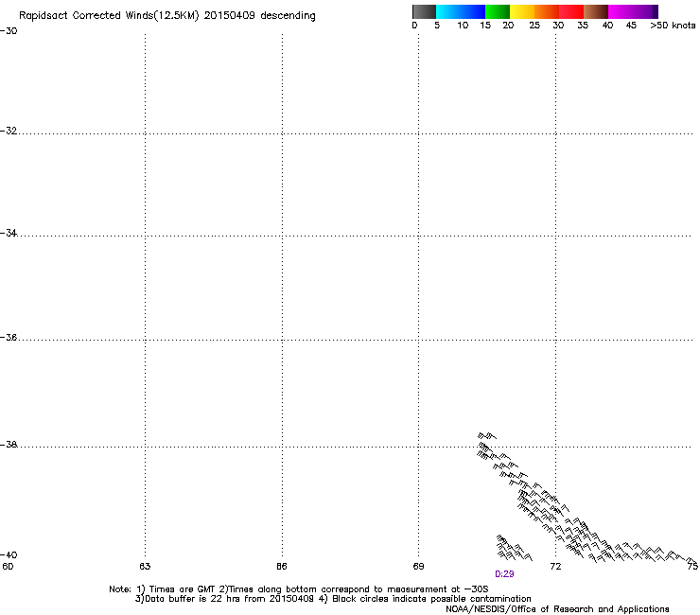700x615 pixels.
Task: Click the NOAA/NESDIS credit text
Action: tap(557, 609)
